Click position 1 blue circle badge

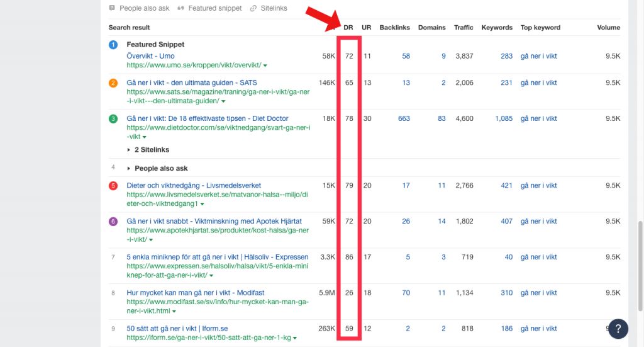pyautogui.click(x=113, y=45)
